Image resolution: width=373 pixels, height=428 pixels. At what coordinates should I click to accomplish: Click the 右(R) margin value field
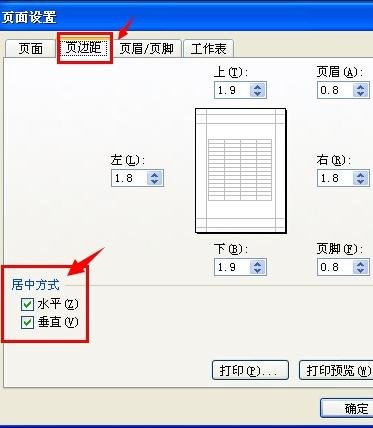335,178
